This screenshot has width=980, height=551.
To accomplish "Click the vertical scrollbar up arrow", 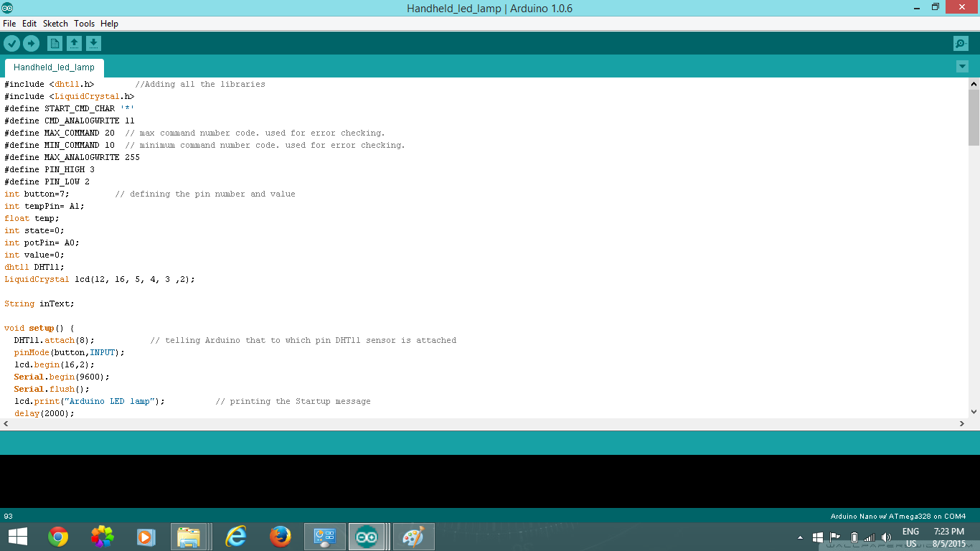I will [x=974, y=83].
